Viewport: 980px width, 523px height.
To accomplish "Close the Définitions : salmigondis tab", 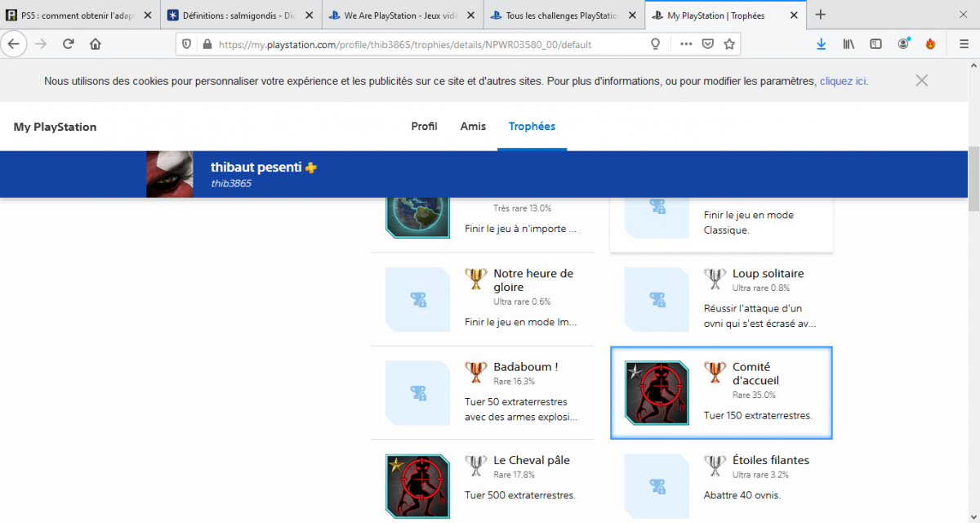I will click(308, 16).
